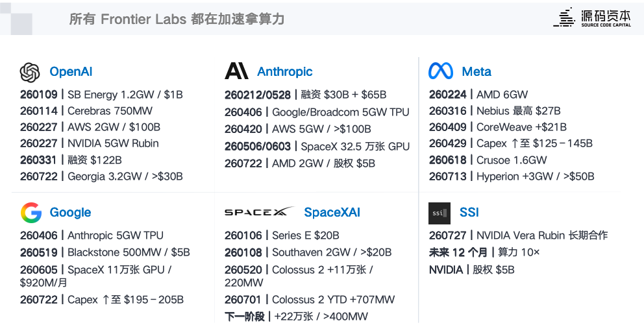Screen dimensions: 644x336
Task: Click the Hyperion +3GW entry
Action: click(512, 176)
